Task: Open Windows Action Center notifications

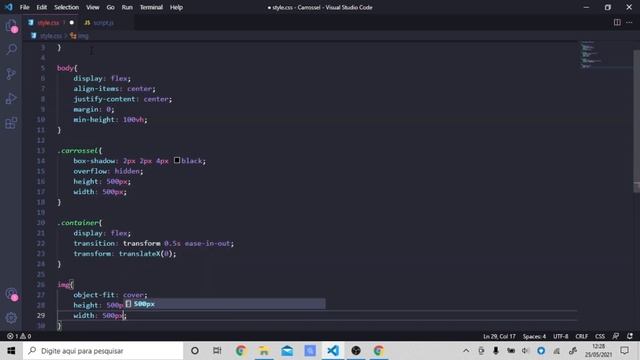Action: pyautogui.click(x=624, y=351)
